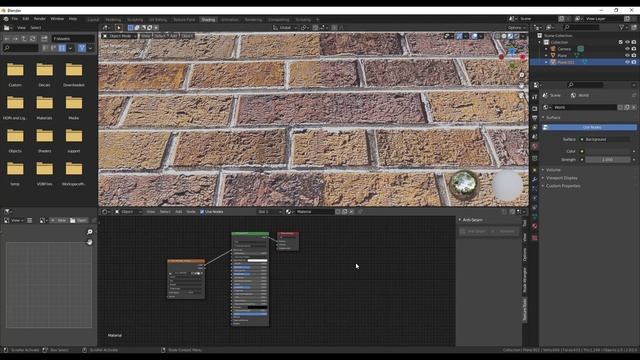Hide Plane.001 with its eye icon
Image resolution: width=640 pixels, height=360 pixels.
click(627, 62)
